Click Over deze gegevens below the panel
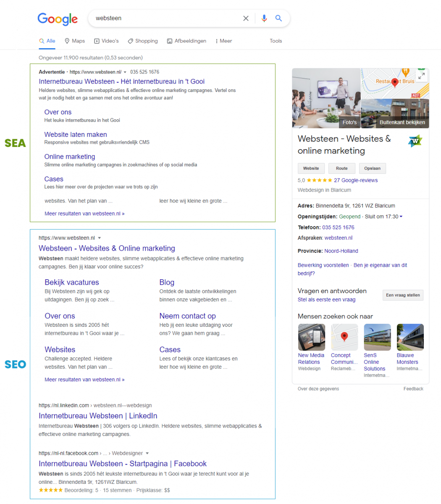The width and height of the screenshot is (441, 504). (x=318, y=389)
